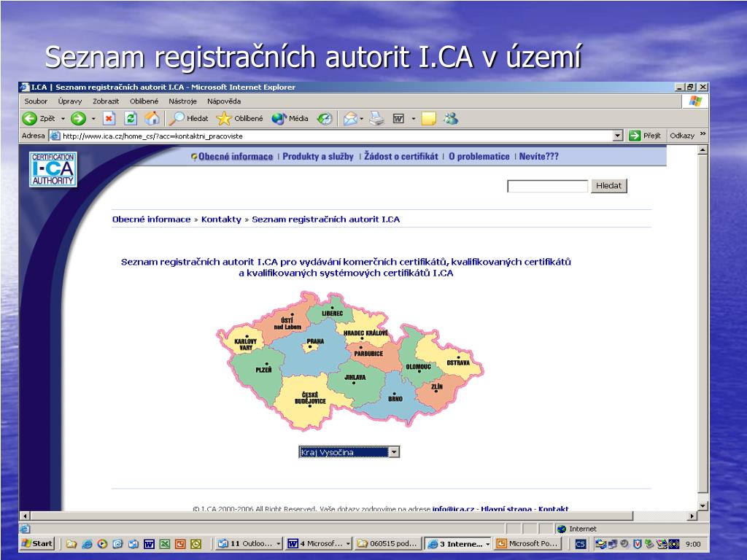Open the Média globe toolbar button
Screen dimensions: 747x560
coord(290,119)
